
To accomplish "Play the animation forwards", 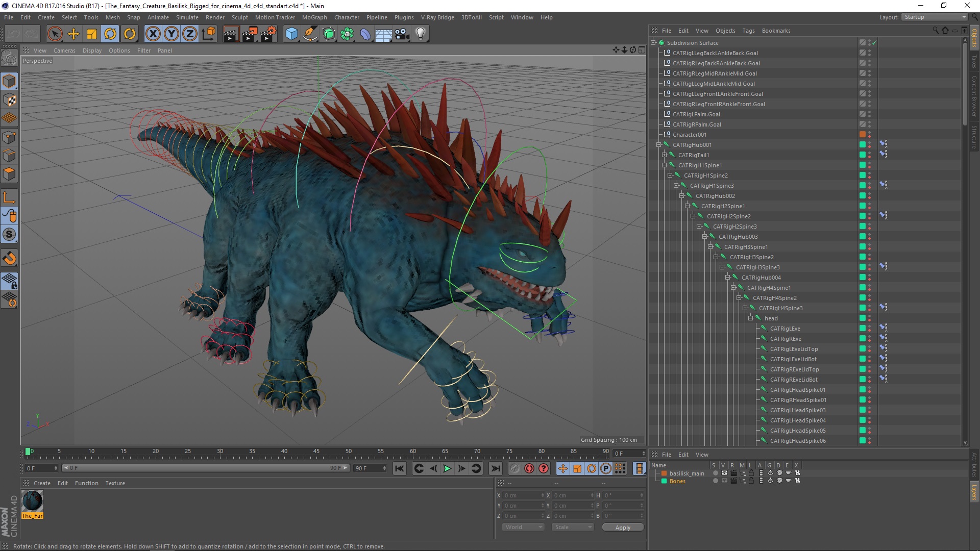I will (x=447, y=468).
